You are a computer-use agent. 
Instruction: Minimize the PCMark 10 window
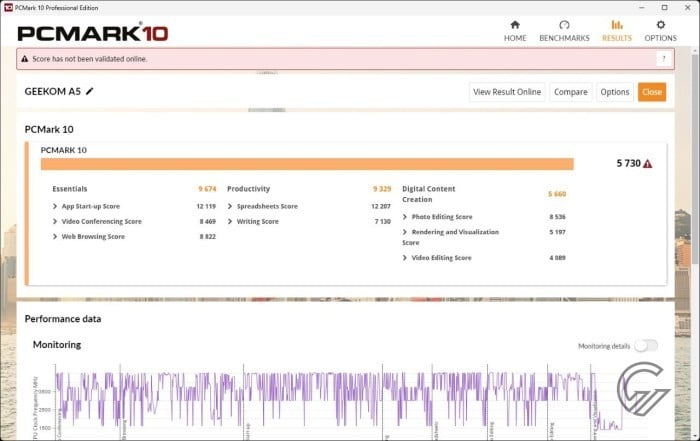tap(642, 8)
